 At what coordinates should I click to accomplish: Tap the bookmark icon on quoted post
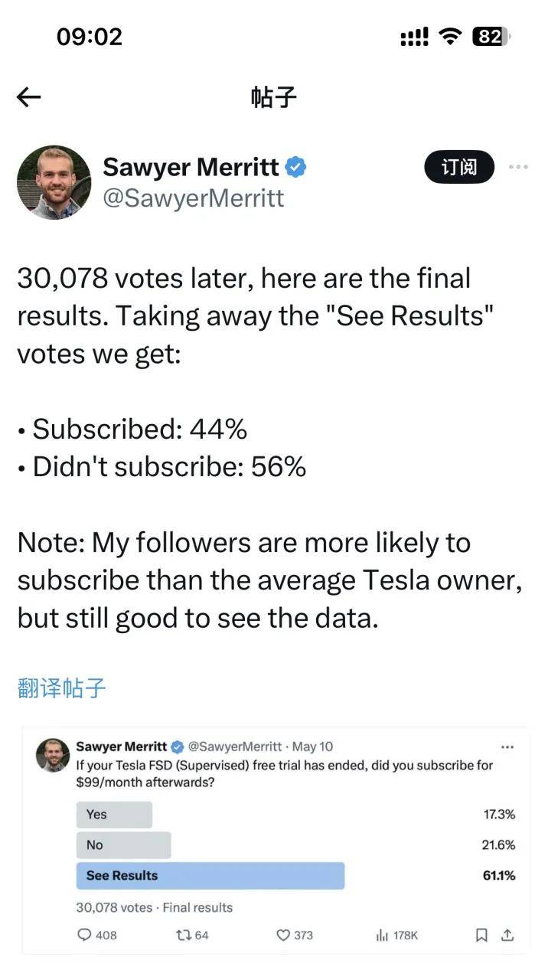click(x=481, y=935)
